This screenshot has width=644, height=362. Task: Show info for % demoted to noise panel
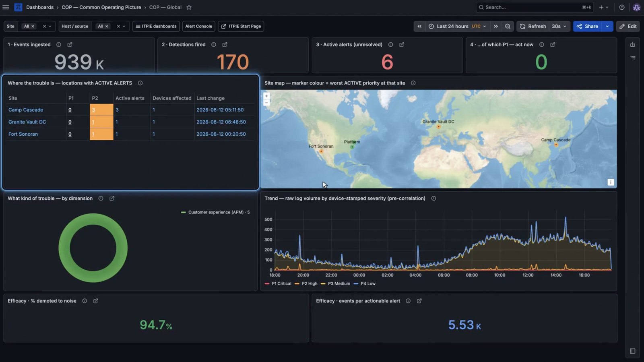(85, 301)
